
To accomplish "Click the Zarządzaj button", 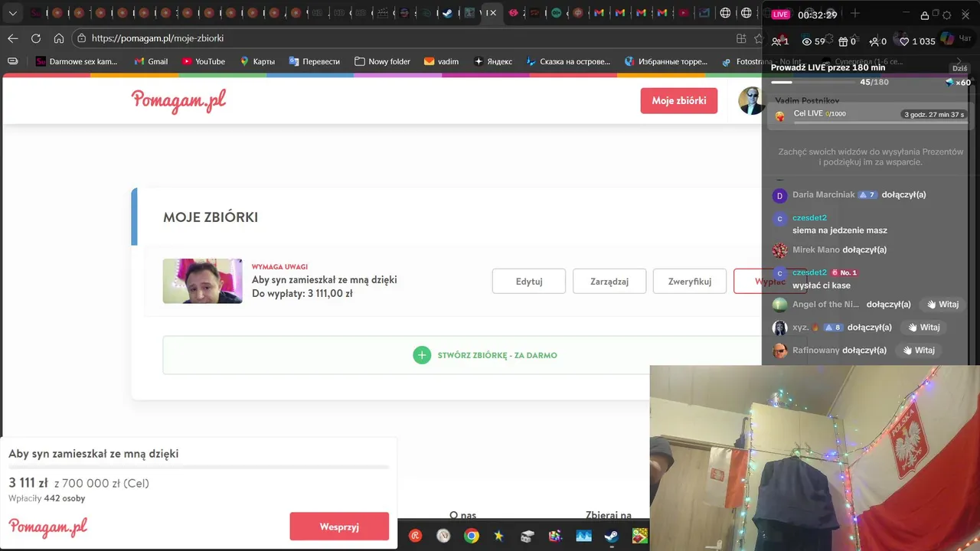I will tap(609, 281).
